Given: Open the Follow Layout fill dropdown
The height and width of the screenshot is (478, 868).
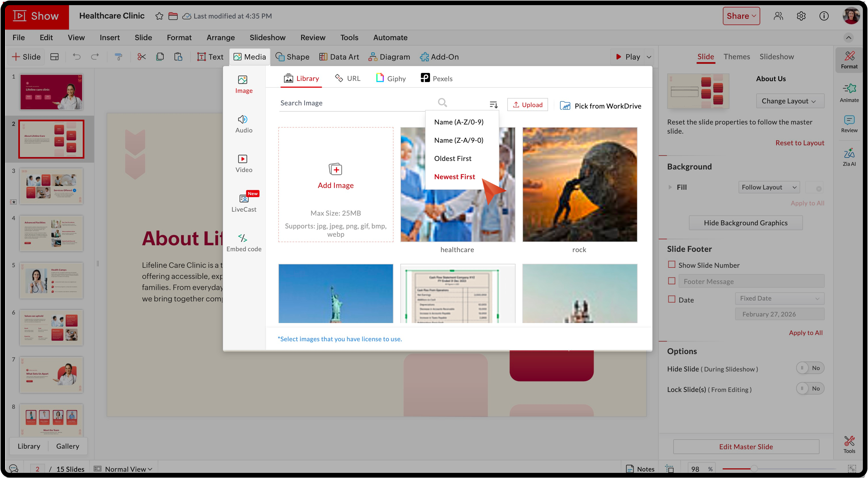Looking at the screenshot, I should coord(768,187).
